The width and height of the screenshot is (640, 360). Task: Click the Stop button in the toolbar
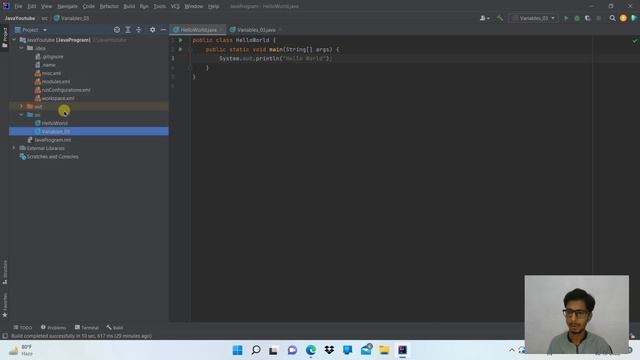pos(599,18)
